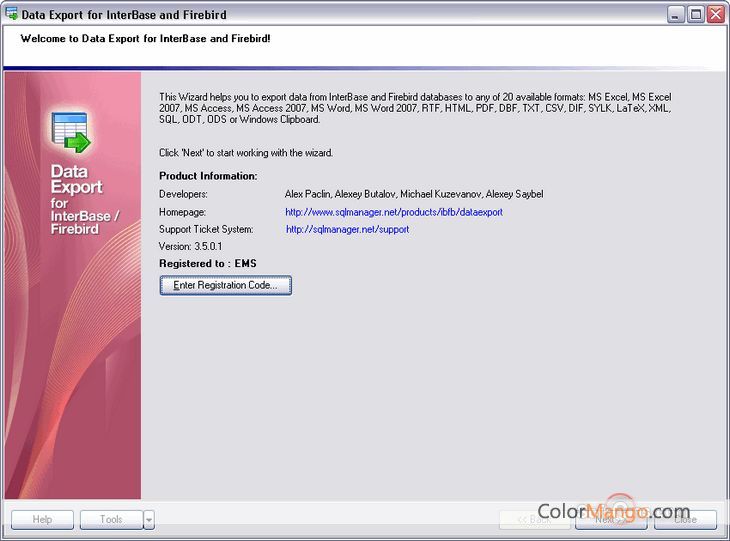730x541 pixels.
Task: Click the 'Data Export for InterBase / Firebird' sidebar title
Action: (84, 199)
